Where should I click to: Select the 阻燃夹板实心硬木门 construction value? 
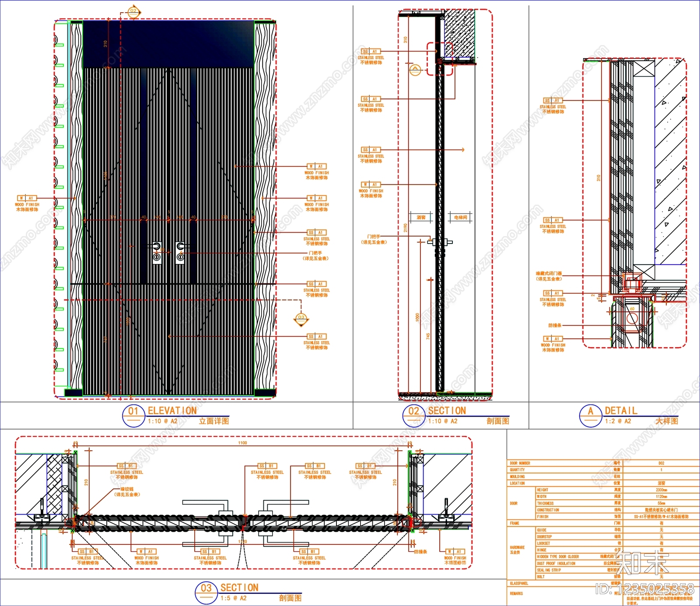pyautogui.click(x=661, y=510)
